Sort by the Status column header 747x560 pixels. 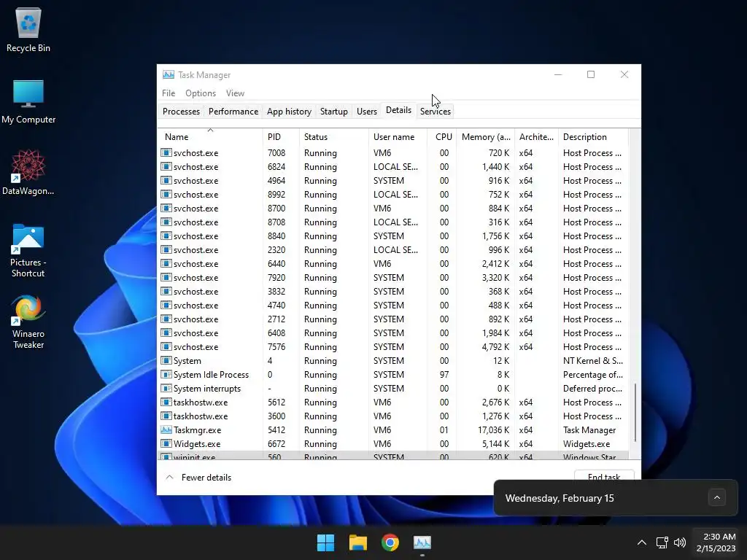[334, 136]
